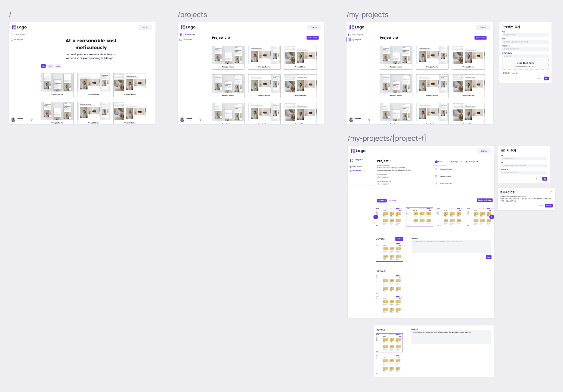Click Create Project in the /projects frame

[x=312, y=38]
